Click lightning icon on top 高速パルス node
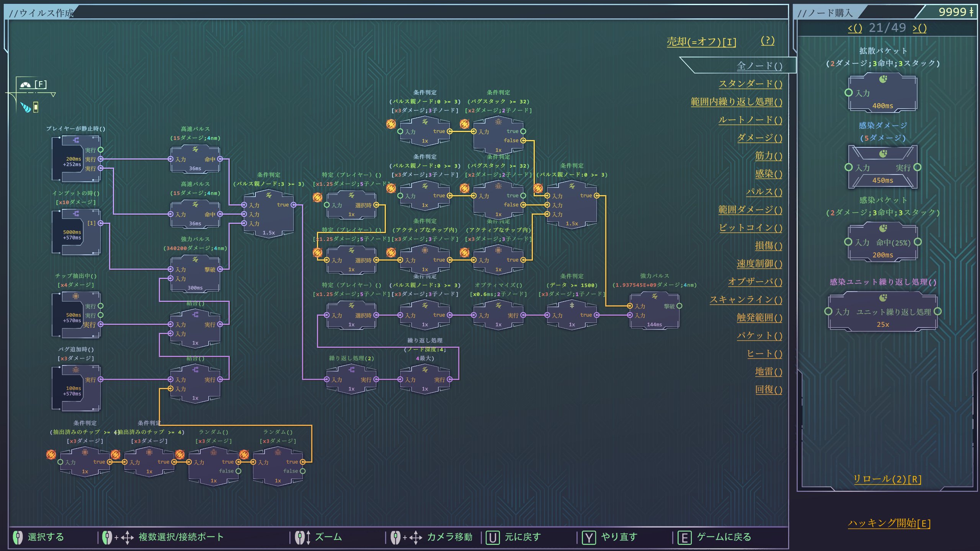Viewport: 980px width, 551px height. pos(195,149)
